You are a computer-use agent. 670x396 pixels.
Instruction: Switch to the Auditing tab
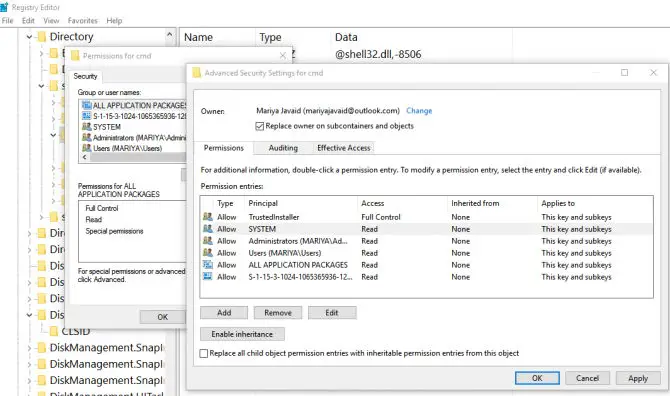[283, 148]
